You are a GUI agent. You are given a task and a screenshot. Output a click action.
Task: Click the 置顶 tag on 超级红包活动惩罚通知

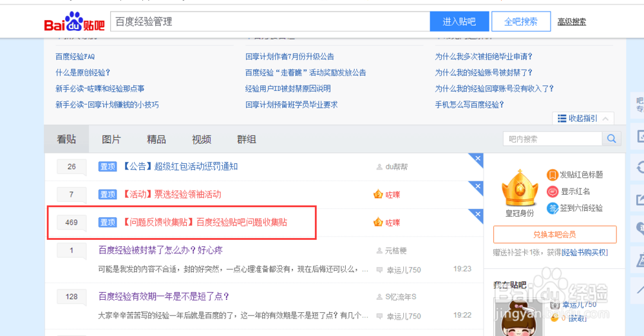click(x=108, y=166)
